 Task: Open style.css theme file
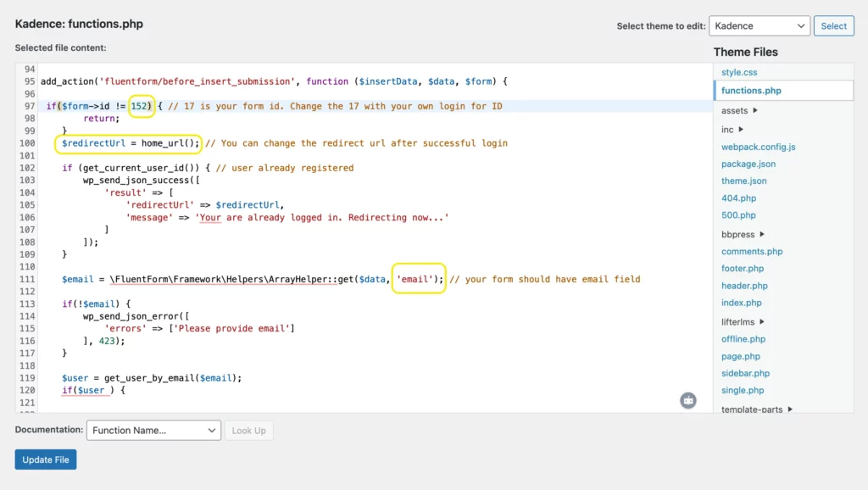[739, 73]
